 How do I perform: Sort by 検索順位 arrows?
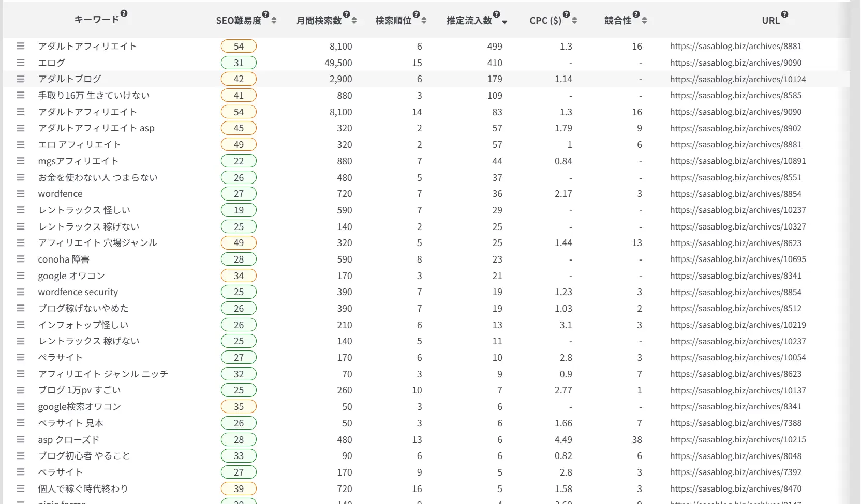[424, 21]
